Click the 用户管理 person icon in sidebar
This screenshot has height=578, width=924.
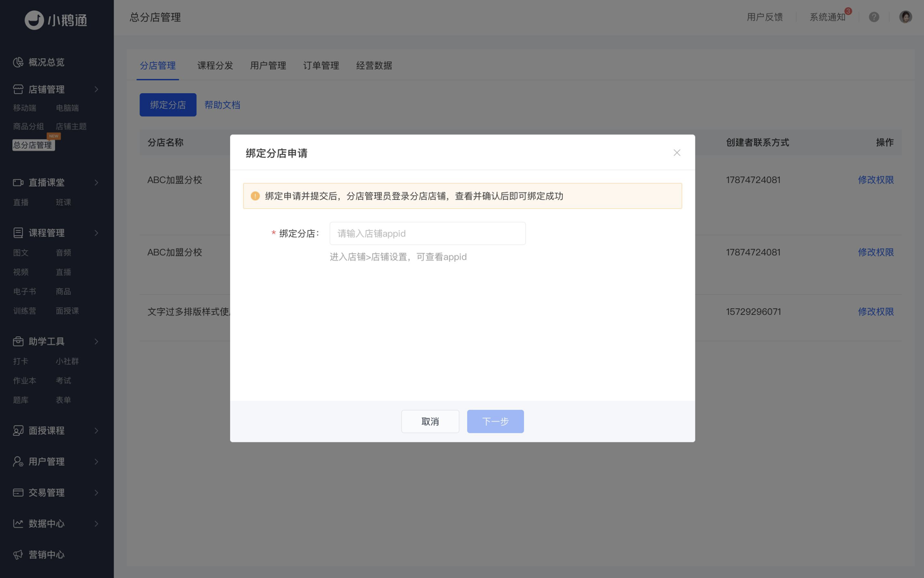(x=18, y=462)
